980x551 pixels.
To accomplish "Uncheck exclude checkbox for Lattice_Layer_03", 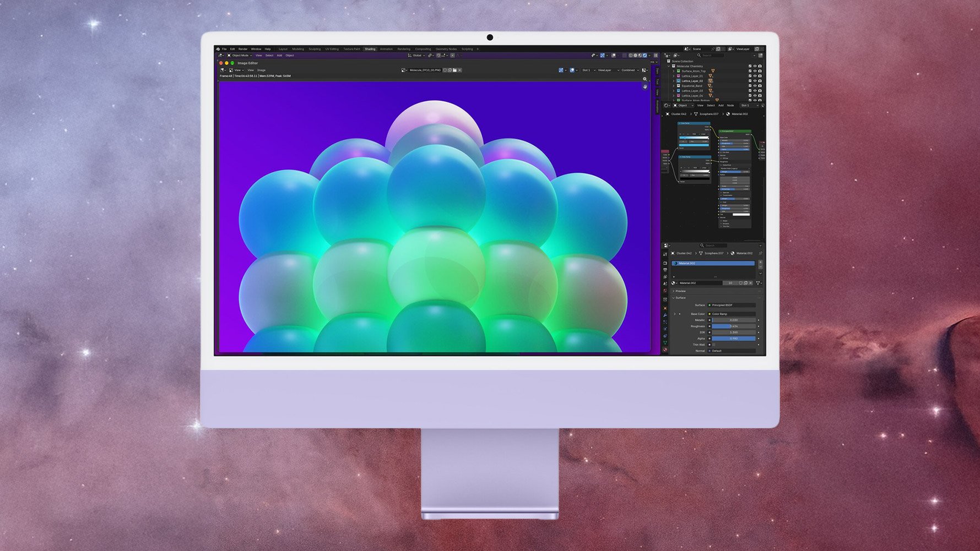I will coord(750,91).
